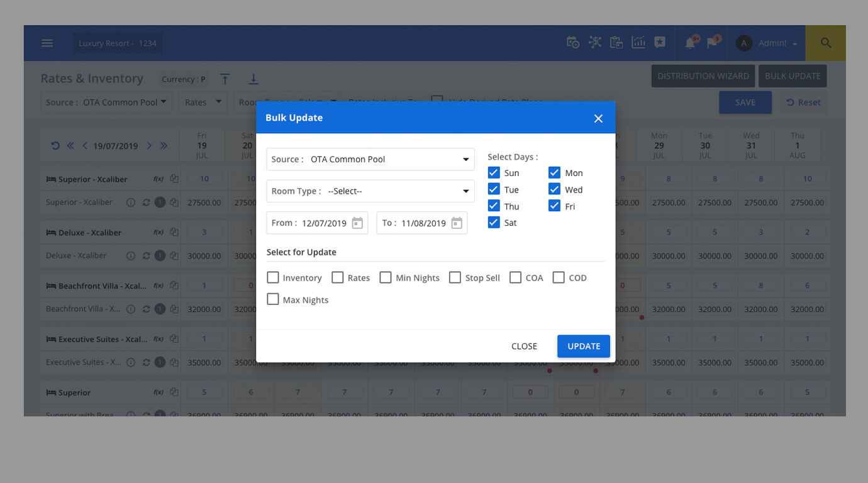Check the Stop Sell option

(x=455, y=277)
